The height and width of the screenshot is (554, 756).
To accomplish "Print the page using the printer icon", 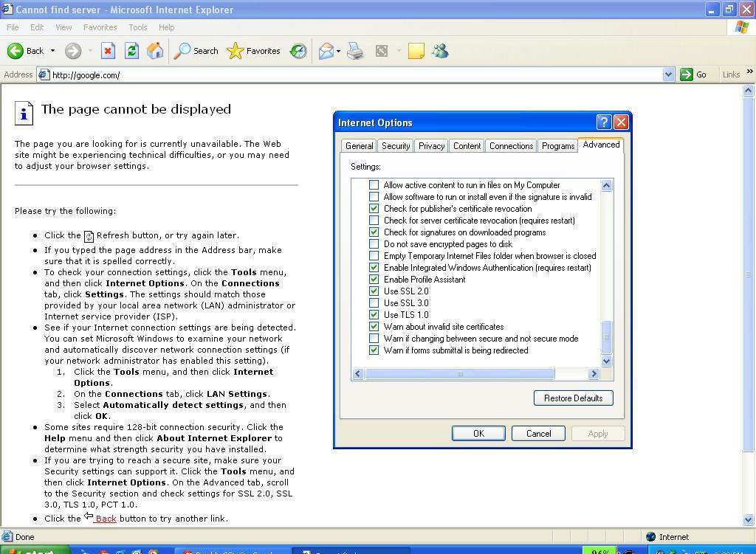I will click(355, 51).
